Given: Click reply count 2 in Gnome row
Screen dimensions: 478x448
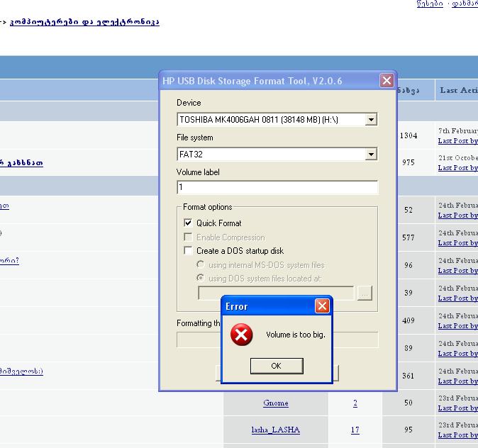Looking at the screenshot, I should click(355, 403).
